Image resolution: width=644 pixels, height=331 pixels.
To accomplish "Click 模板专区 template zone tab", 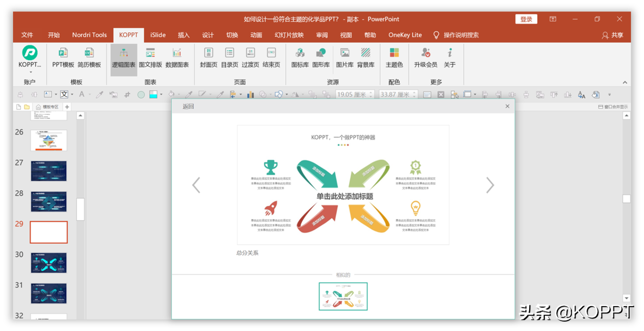I will 47,107.
